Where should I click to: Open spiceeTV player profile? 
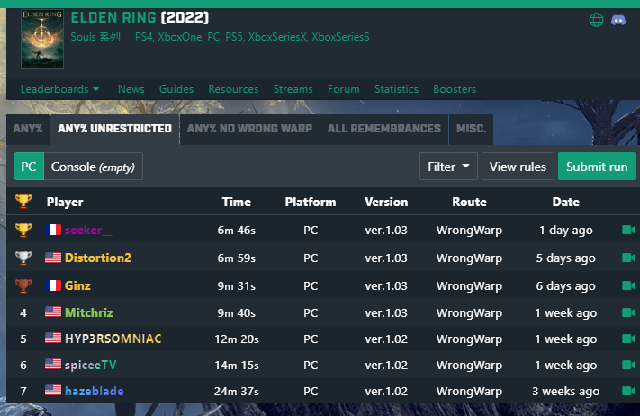point(91,365)
